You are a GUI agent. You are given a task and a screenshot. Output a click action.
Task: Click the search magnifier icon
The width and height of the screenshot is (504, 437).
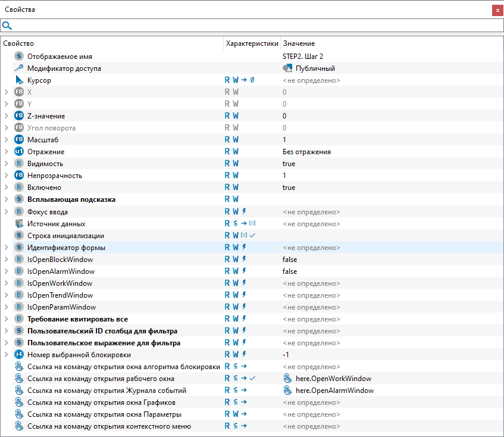point(7,26)
